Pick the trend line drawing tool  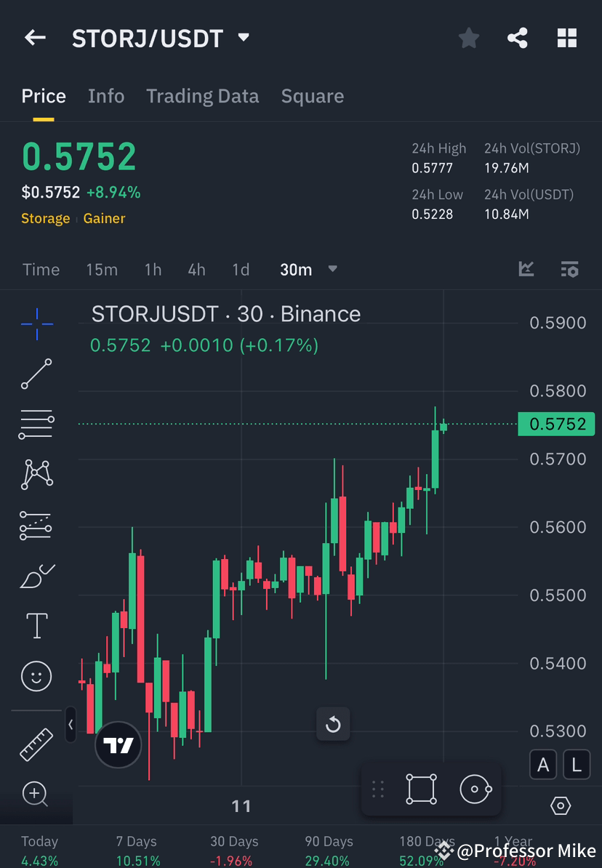coord(36,375)
